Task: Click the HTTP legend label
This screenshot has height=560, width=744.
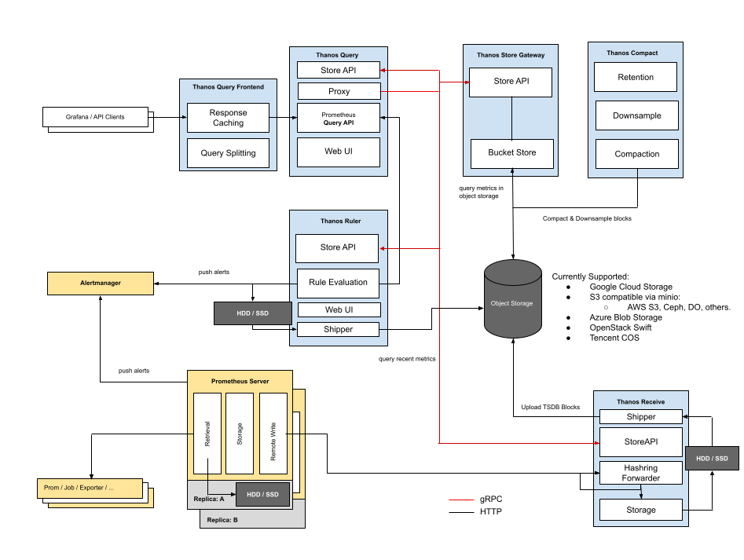Action: (x=491, y=511)
